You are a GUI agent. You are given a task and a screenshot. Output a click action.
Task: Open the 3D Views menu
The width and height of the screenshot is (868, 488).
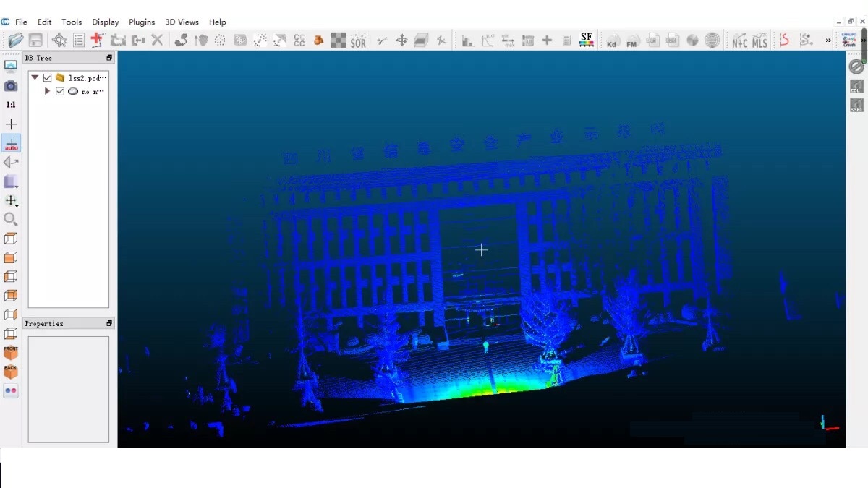(x=181, y=22)
